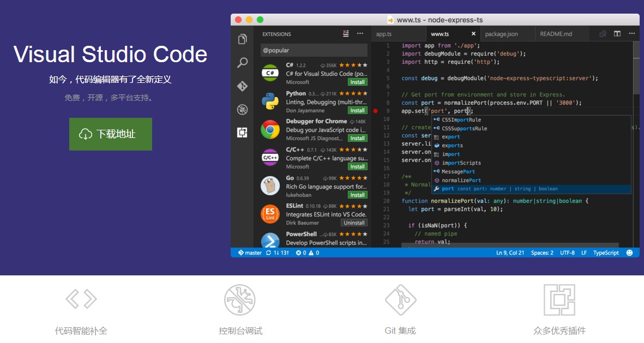Open errors and warnings count in status bar
644x343 pixels.
click(308, 252)
